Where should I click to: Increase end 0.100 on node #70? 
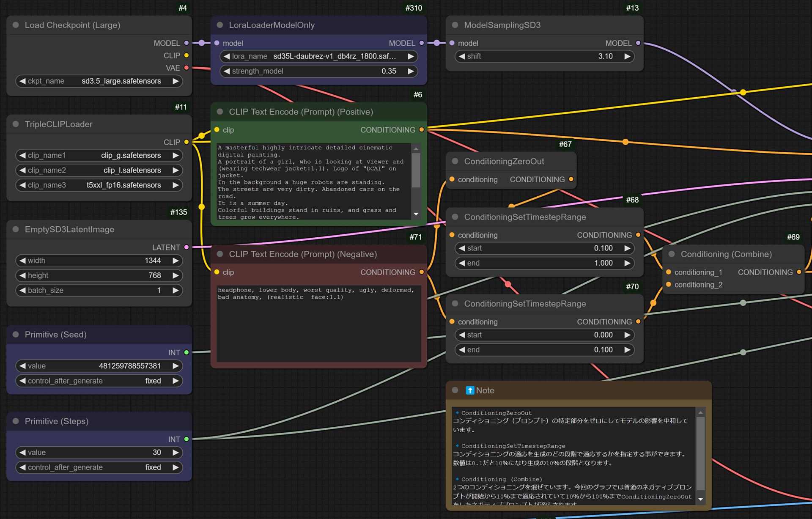(x=627, y=350)
